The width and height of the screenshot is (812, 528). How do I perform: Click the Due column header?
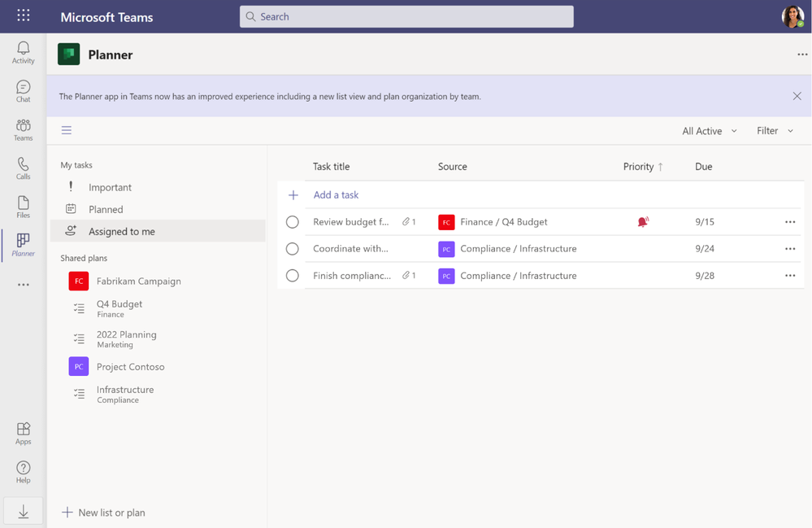[703, 166]
